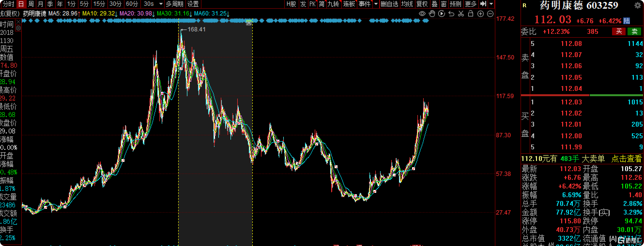Image resolution: width=644 pixels, height=246 pixels.
Task: Switch to 周 weekly chart tab
Action: point(31,4)
